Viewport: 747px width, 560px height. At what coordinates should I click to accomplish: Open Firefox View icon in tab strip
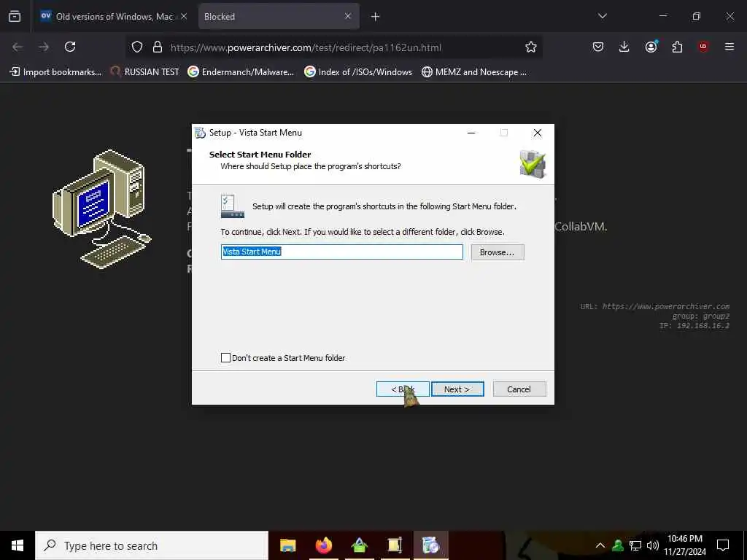pyautogui.click(x=15, y=16)
